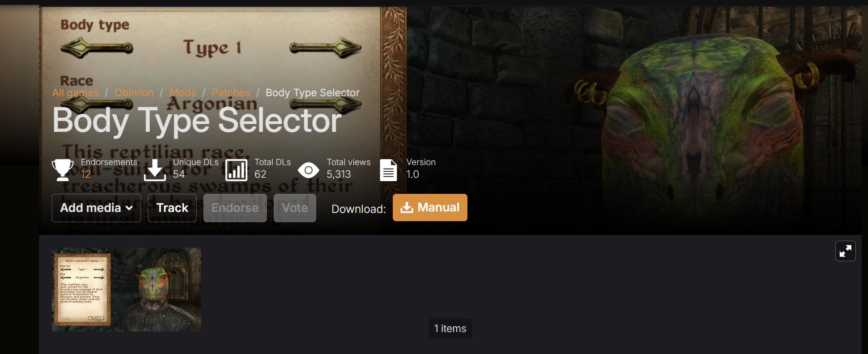
Task: Open the Patches category breadcrumb
Action: (231, 93)
